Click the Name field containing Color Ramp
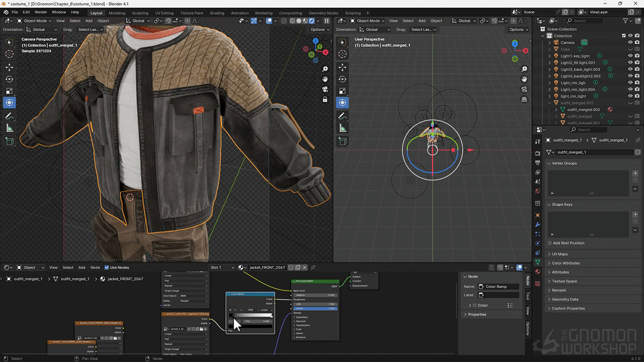Viewport: 644px width, 362px height. click(x=498, y=287)
